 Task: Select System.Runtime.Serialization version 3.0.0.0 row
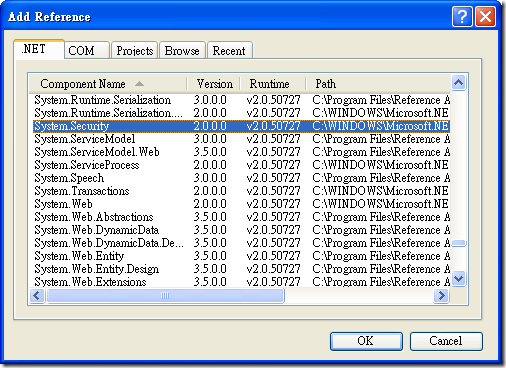(x=241, y=100)
